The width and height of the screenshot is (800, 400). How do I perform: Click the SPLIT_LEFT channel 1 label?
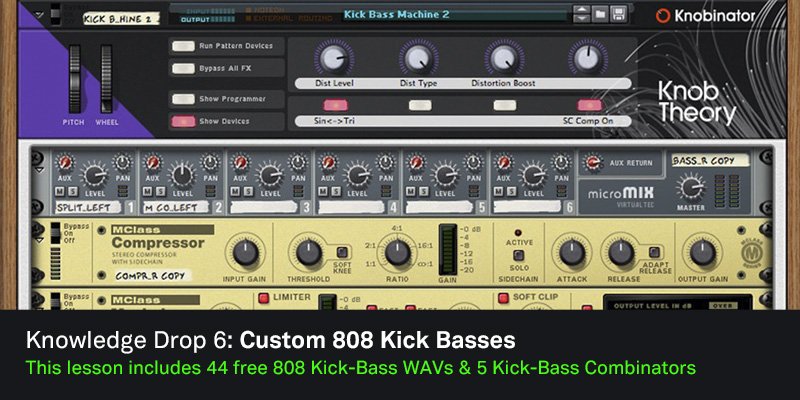point(88,207)
